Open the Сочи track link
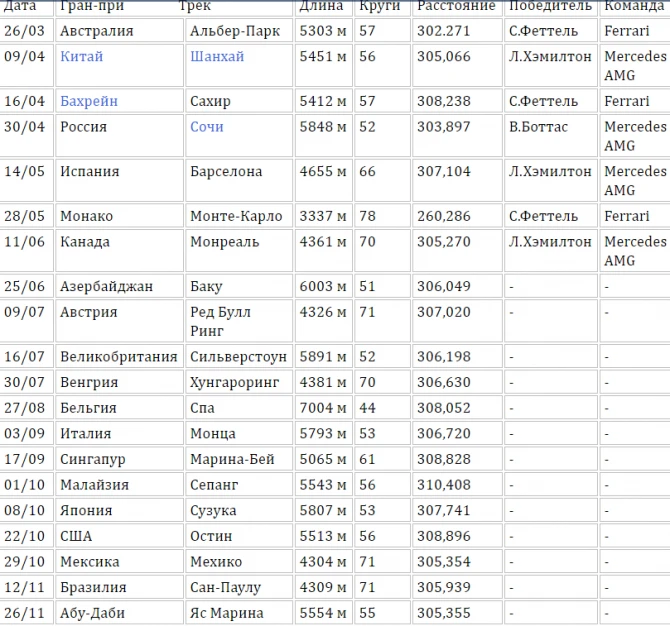The width and height of the screenshot is (670, 626). pyautogui.click(x=207, y=127)
